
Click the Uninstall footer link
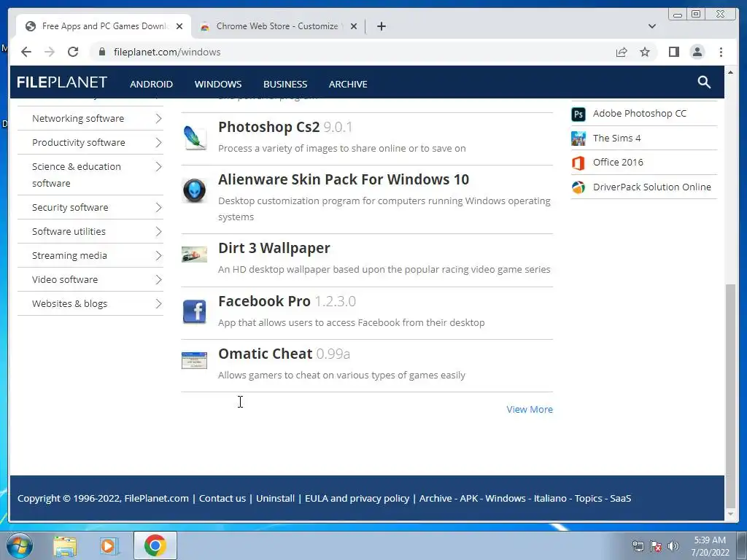(275, 499)
